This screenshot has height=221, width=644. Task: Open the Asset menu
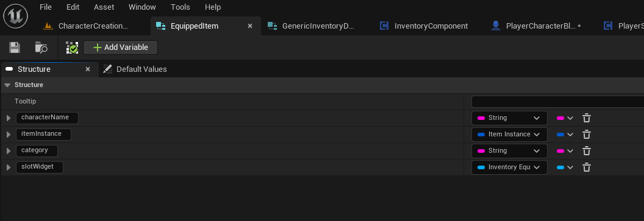click(104, 7)
